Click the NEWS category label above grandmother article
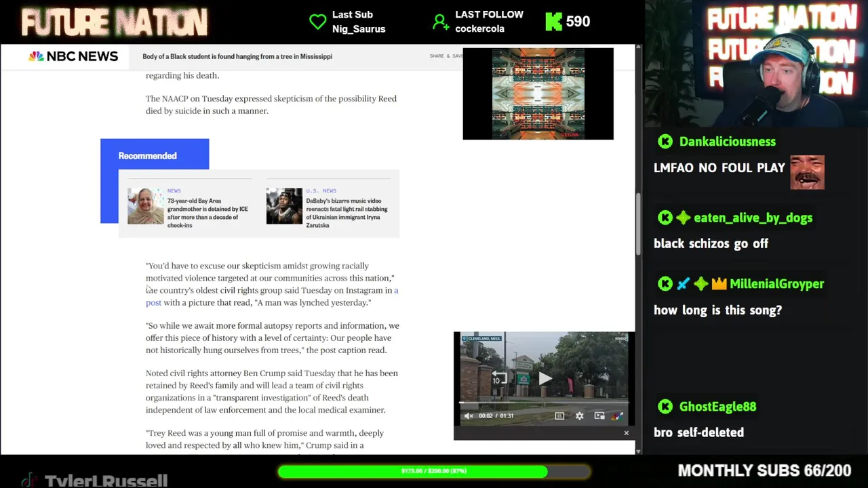The height and width of the screenshot is (488, 868). click(x=174, y=191)
